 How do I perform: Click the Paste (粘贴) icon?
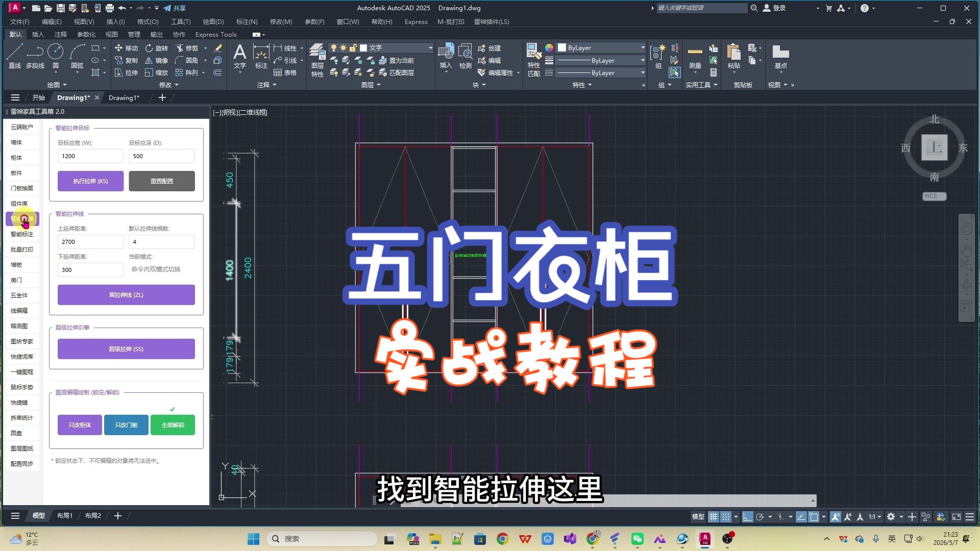(734, 56)
